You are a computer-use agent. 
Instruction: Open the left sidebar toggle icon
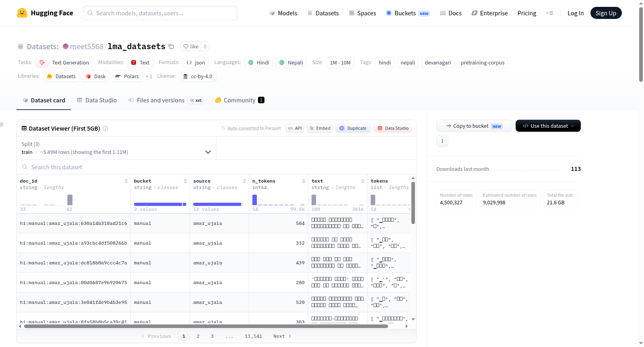[x=2, y=125]
